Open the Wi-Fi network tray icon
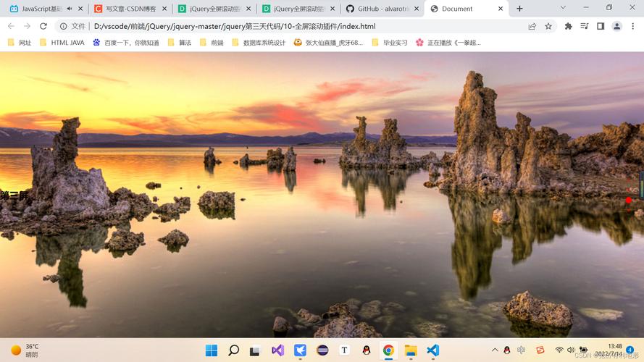Screen dimensions: 644x362 click(559, 350)
